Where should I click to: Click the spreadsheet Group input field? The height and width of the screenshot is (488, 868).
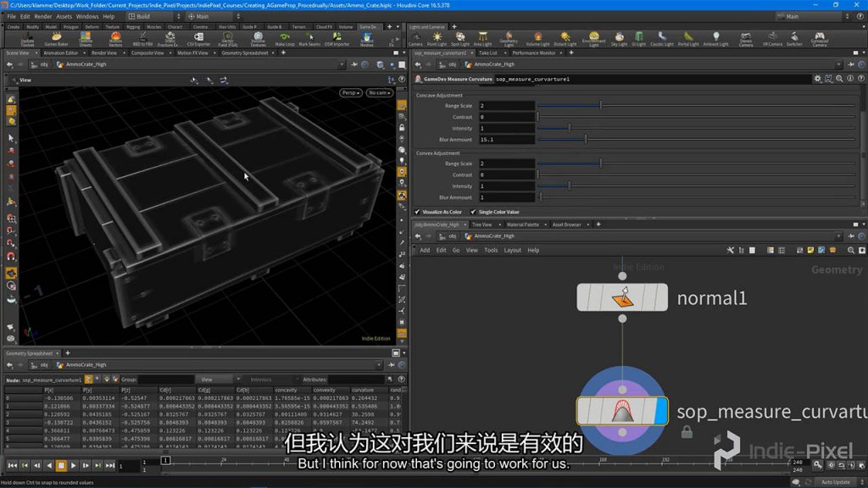tap(165, 380)
